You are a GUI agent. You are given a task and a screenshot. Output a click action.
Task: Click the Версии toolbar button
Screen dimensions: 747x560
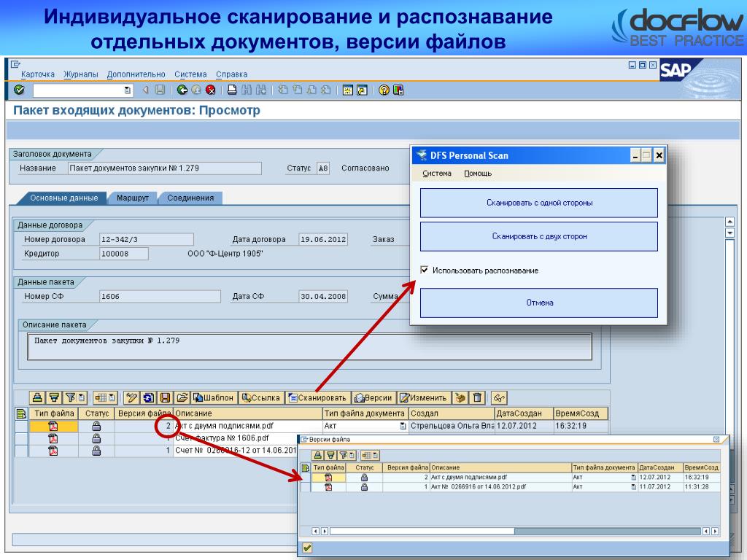pyautogui.click(x=373, y=397)
